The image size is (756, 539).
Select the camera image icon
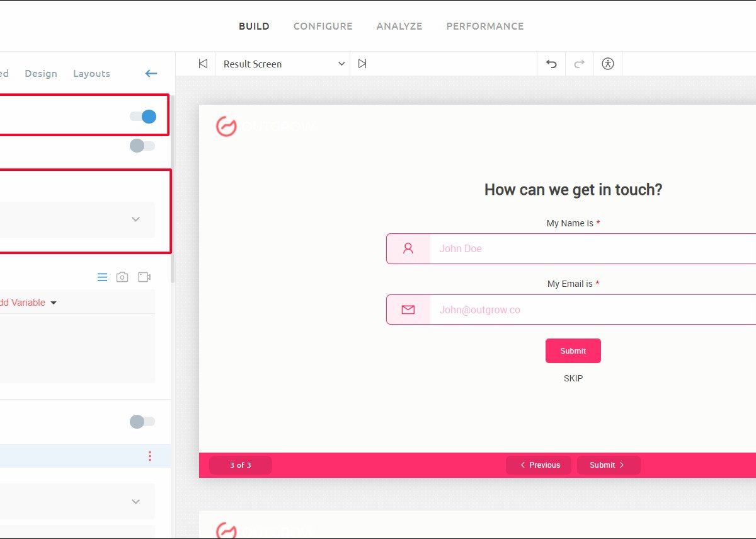(122, 277)
